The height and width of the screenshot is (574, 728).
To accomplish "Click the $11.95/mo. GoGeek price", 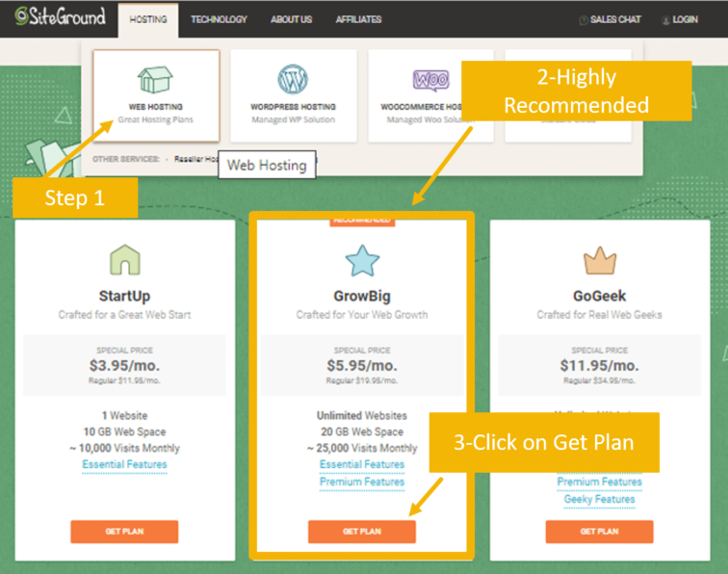I will [x=599, y=365].
